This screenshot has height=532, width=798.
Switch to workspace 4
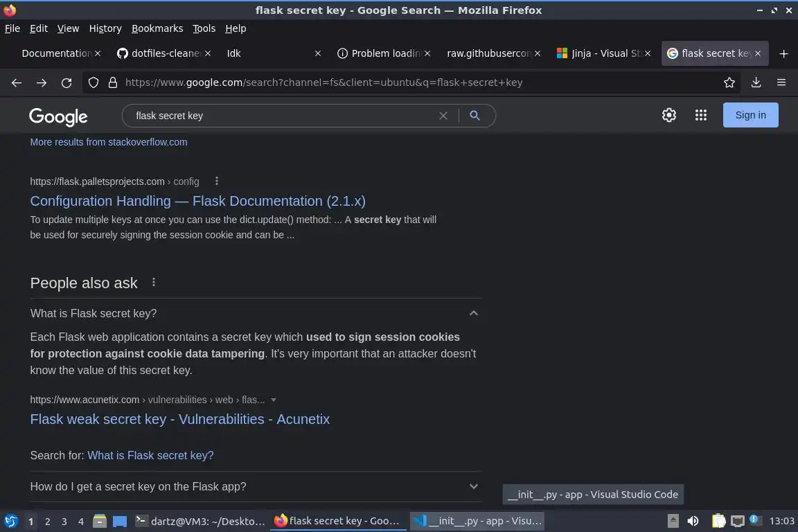coord(81,522)
